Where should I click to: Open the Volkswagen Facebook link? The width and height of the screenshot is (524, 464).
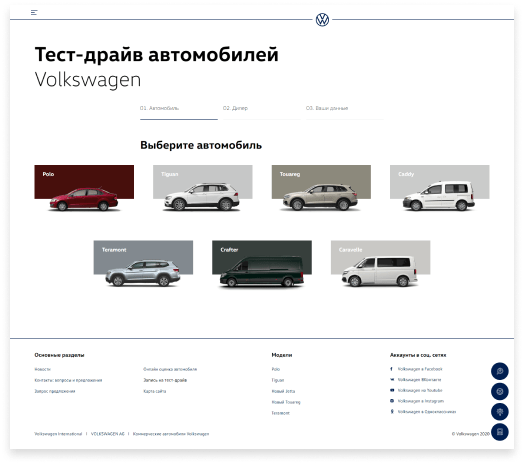coord(420,369)
